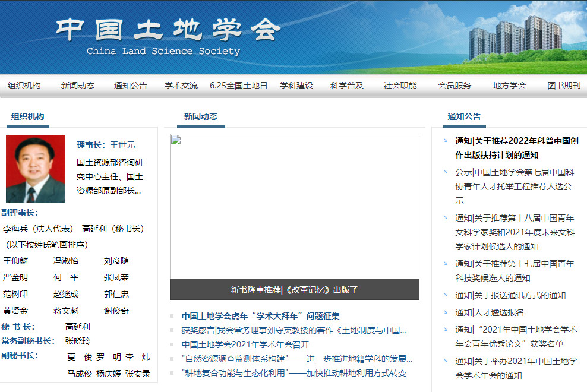Go to 会员服务 in the menu
Image resolution: width=587 pixels, height=392 pixels.
pos(455,86)
